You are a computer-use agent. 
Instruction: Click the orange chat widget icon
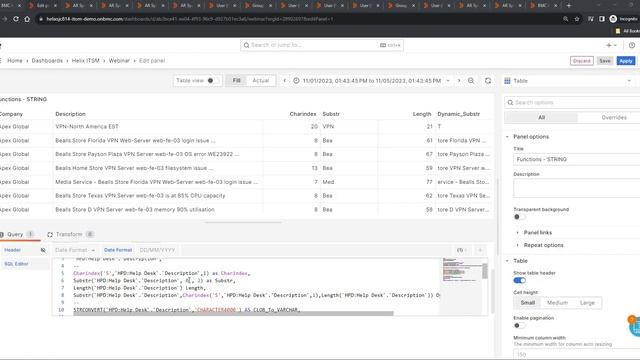[x=634, y=326]
